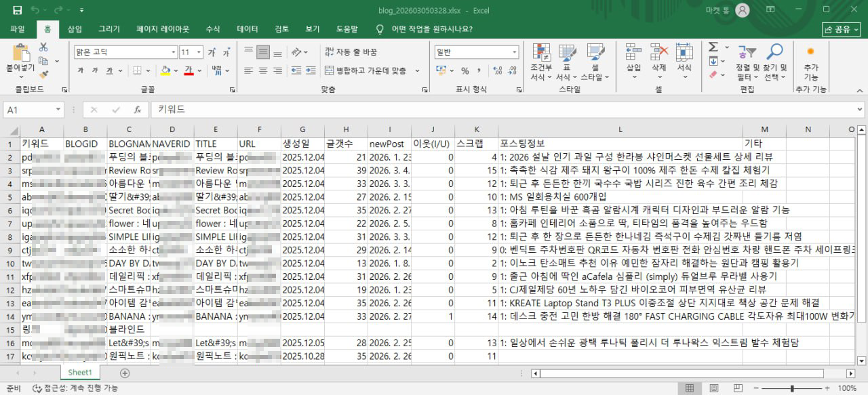Open 찾기 및 선택 find and select

click(x=774, y=62)
